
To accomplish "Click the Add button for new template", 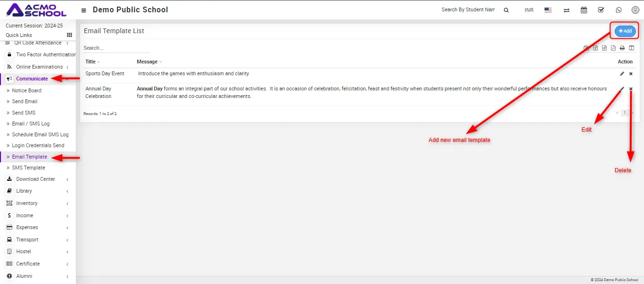I will pos(625,31).
